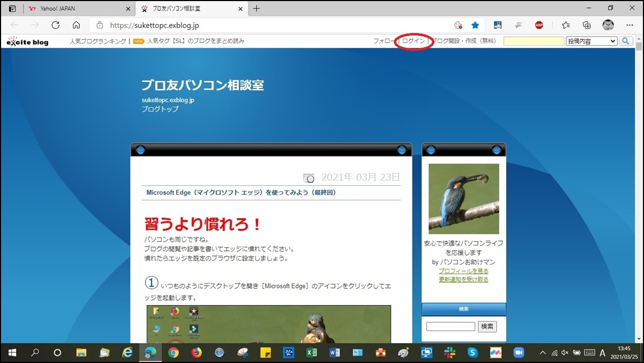Close the ブロ友パソコン相談室 tab
The height and width of the screenshot is (363, 644).
pos(240,9)
